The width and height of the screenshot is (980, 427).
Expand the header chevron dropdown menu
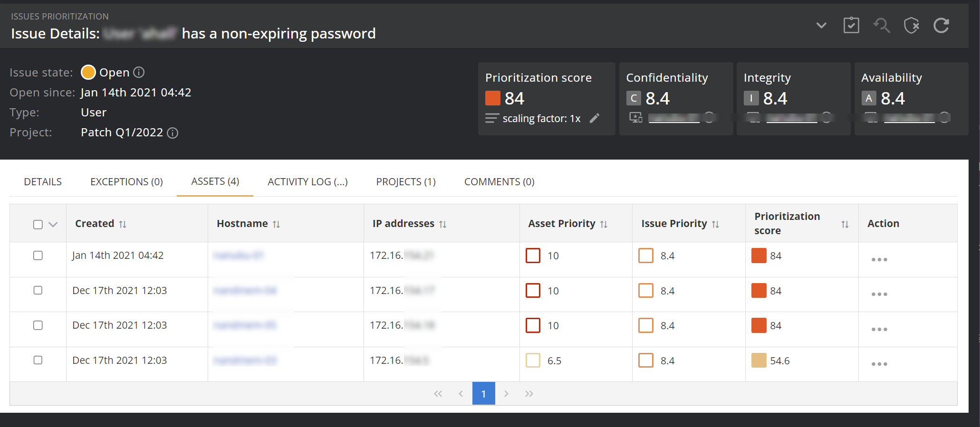pos(821,26)
